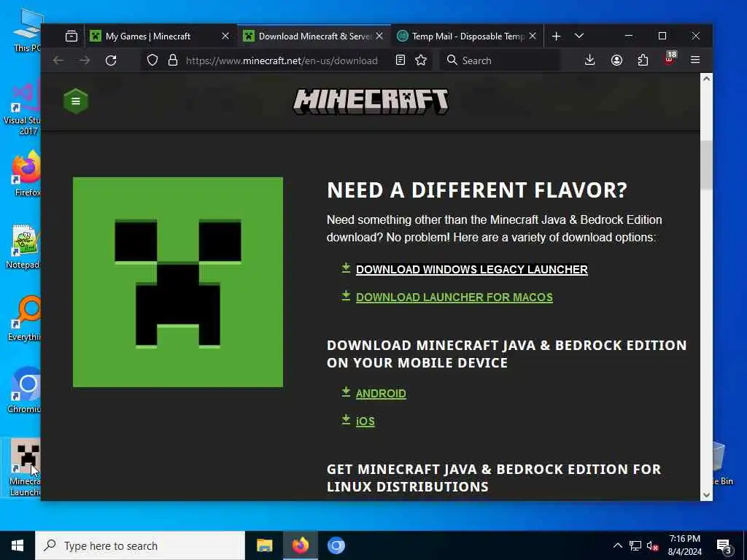The width and height of the screenshot is (747, 560).
Task: Select the Firefox desktop shortcut
Action: tap(26, 174)
